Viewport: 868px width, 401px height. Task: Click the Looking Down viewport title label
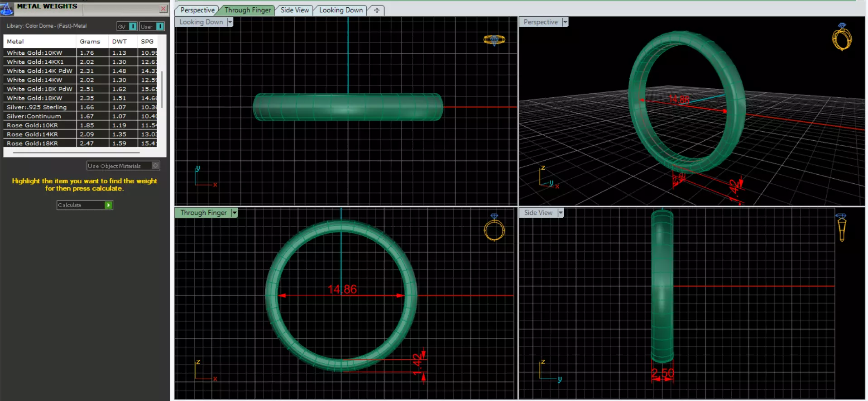201,22
